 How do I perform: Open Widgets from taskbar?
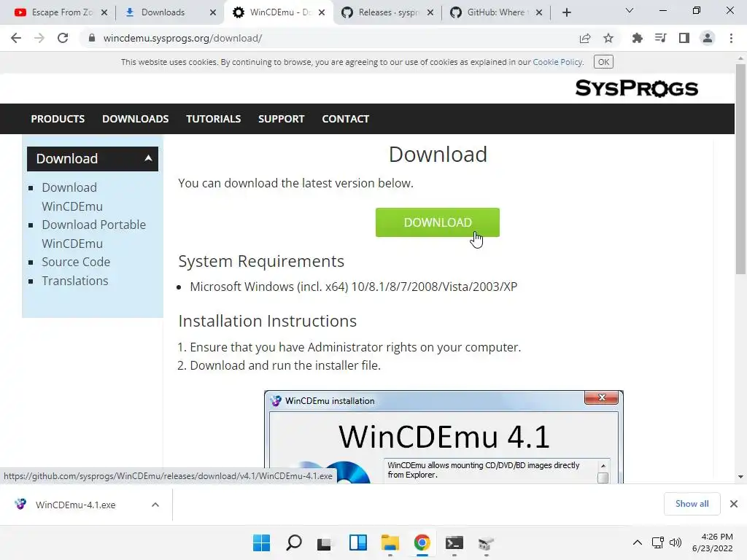357,542
